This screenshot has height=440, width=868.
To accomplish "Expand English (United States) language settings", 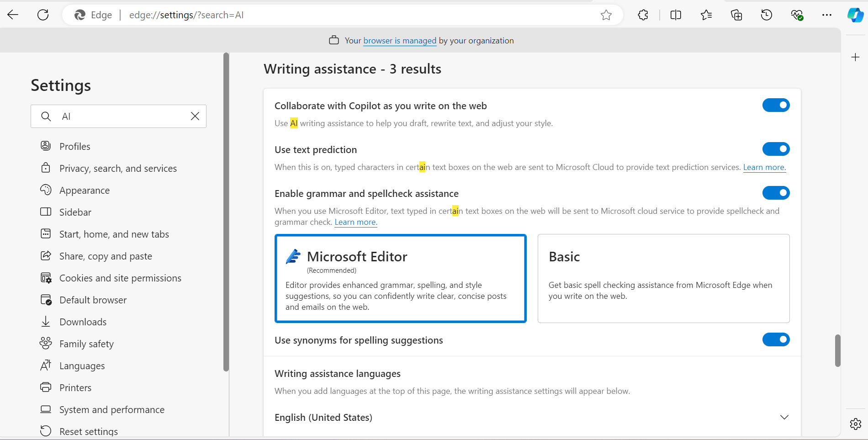I will pyautogui.click(x=784, y=417).
